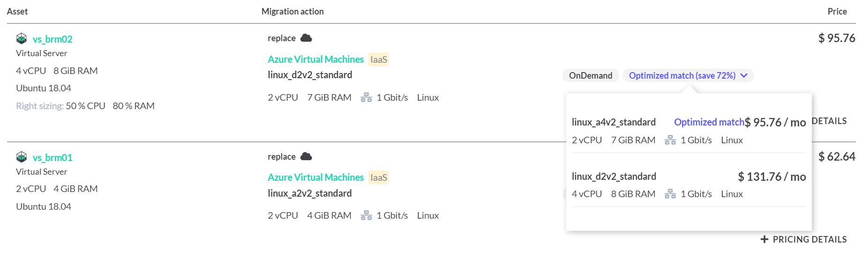Open Azure Virtual Machines link for vs_brm01

[316, 177]
